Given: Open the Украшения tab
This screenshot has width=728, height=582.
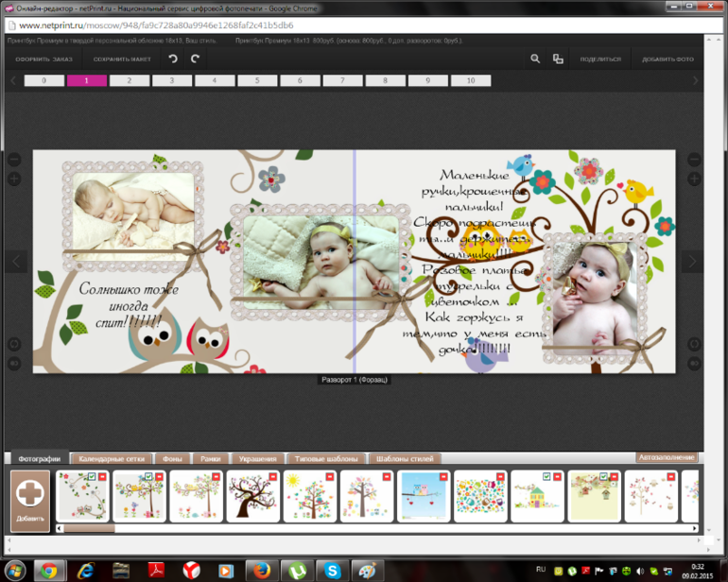Looking at the screenshot, I should (x=257, y=458).
